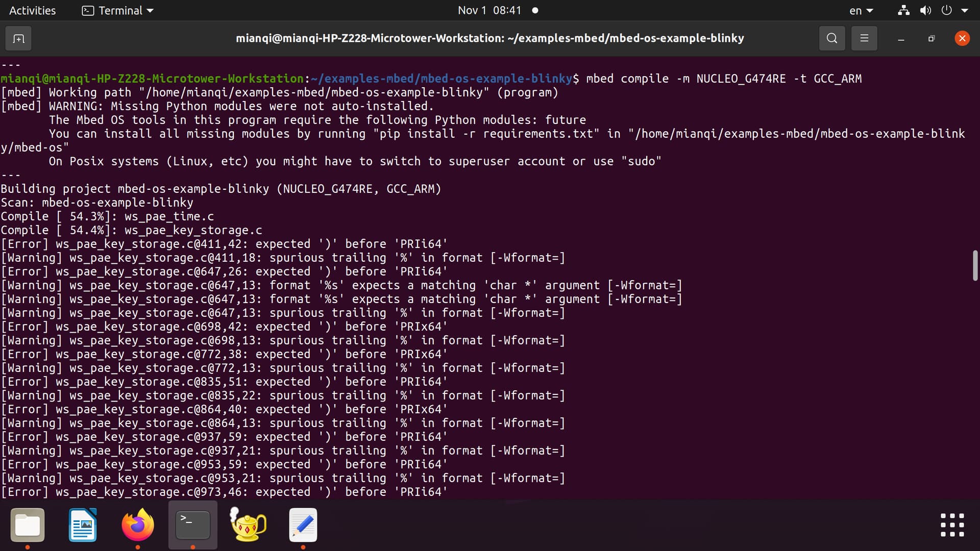The image size is (980, 551).
Task: Click the power icon in top bar
Action: tap(946, 10)
